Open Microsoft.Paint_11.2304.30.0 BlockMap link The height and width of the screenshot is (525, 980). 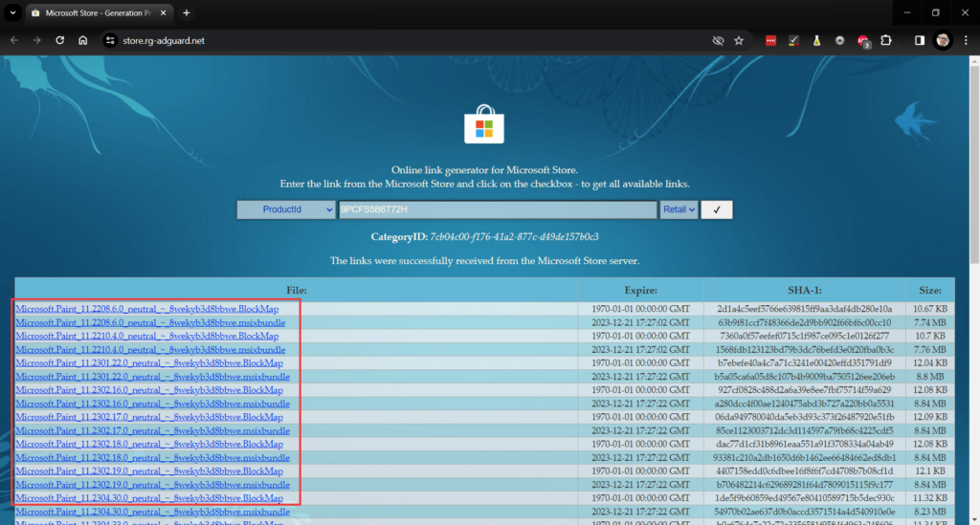point(149,498)
